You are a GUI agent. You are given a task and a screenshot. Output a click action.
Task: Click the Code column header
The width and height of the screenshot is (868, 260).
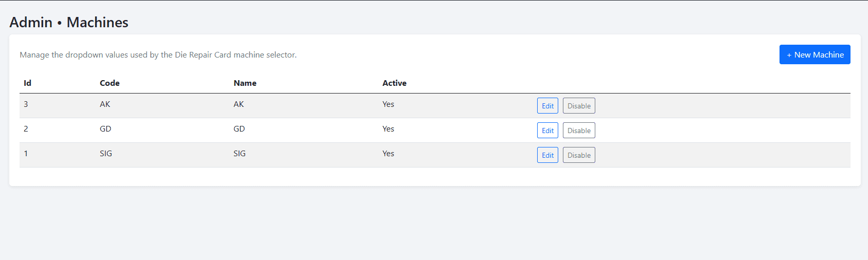(110, 83)
